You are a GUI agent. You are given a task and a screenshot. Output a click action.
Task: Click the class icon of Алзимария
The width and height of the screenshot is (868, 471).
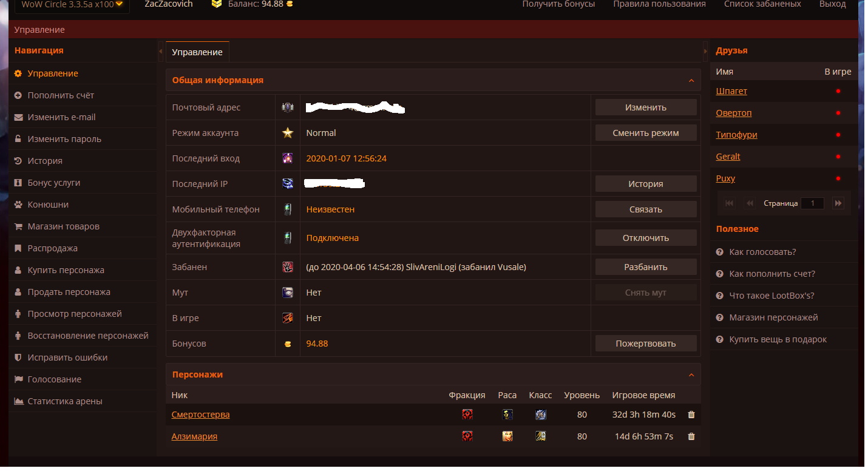click(x=540, y=436)
